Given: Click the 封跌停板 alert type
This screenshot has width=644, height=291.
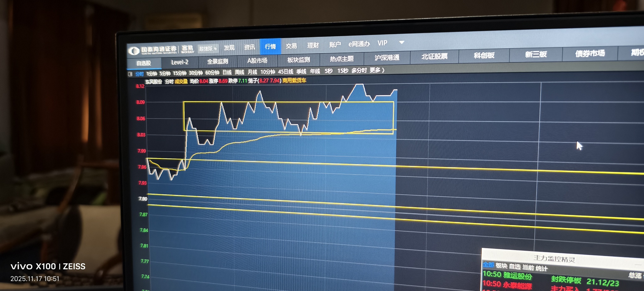Looking at the screenshot, I should pos(566,280).
